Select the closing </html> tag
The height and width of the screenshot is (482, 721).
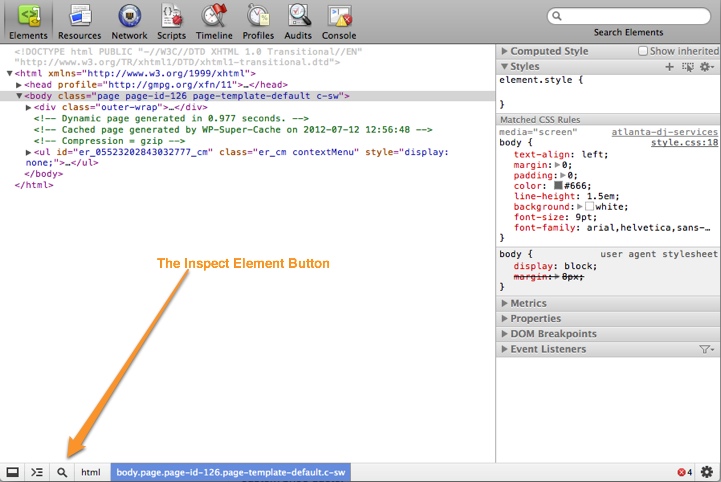(x=34, y=185)
